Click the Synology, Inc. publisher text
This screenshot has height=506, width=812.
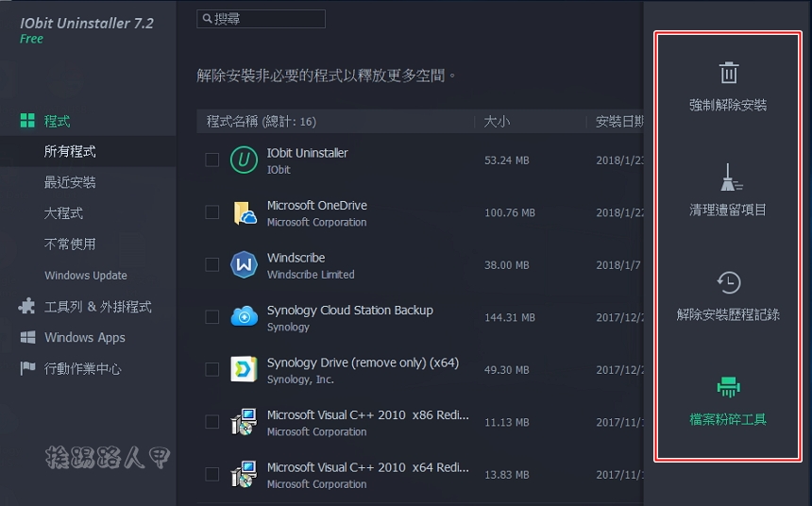(x=300, y=379)
